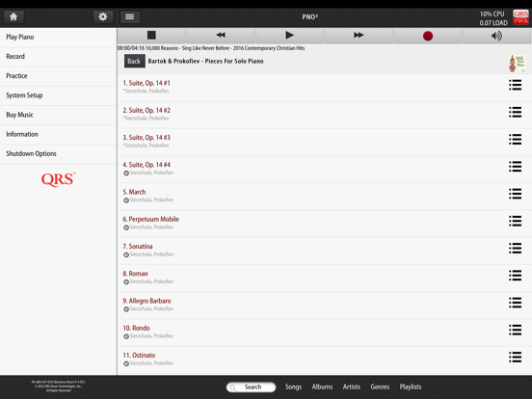Open options list for Suite, Op. 14 #1
Viewport: 532px width, 399px height.
tap(515, 85)
